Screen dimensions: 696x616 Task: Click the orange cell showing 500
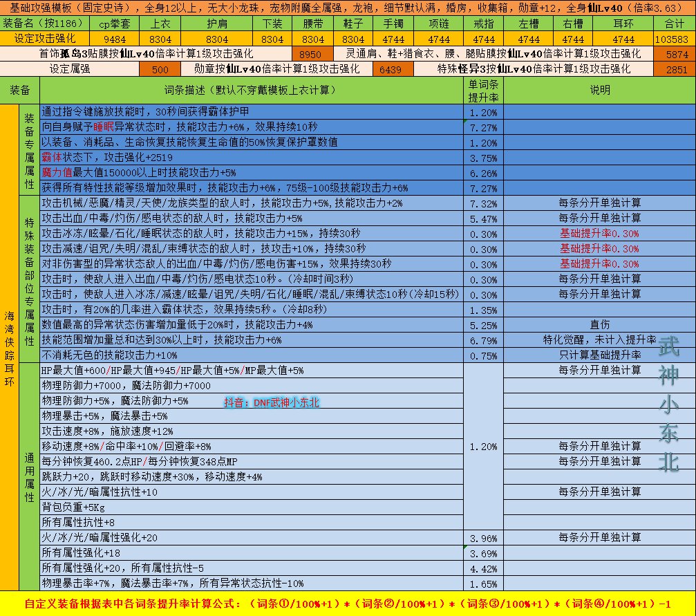160,69
